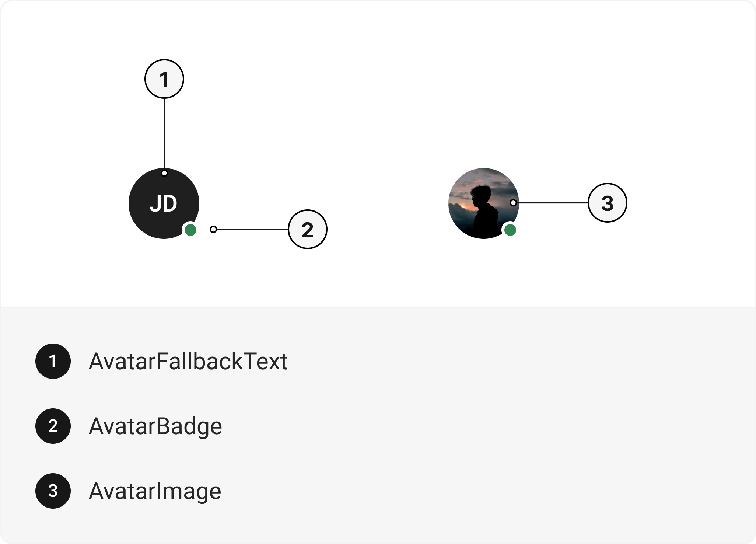Click the green badge on the photo avatar

[510, 230]
